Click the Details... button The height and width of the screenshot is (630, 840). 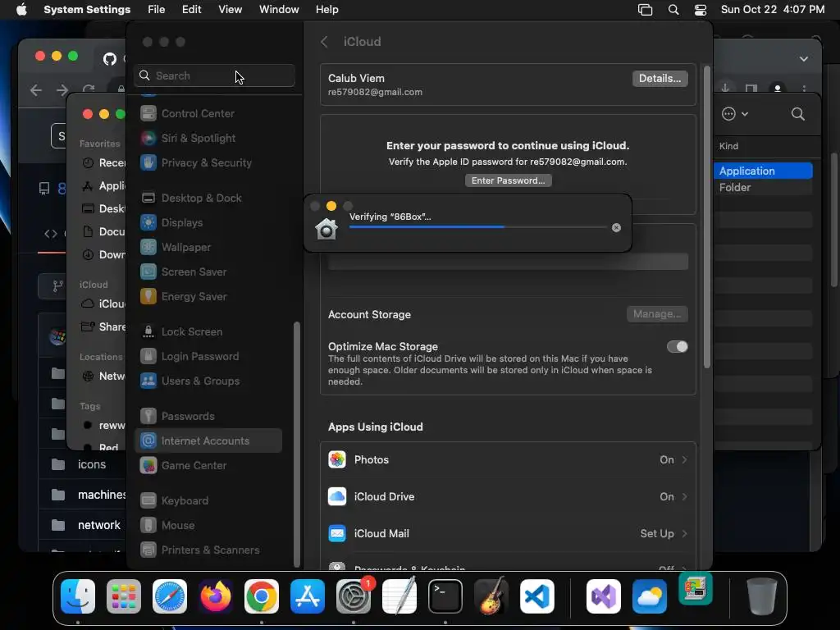(x=660, y=79)
